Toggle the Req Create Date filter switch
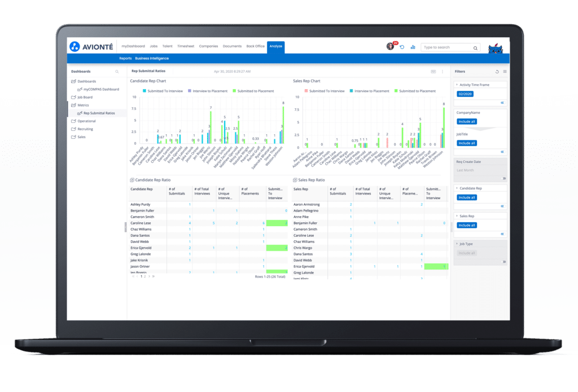578x392 pixels. click(502, 178)
